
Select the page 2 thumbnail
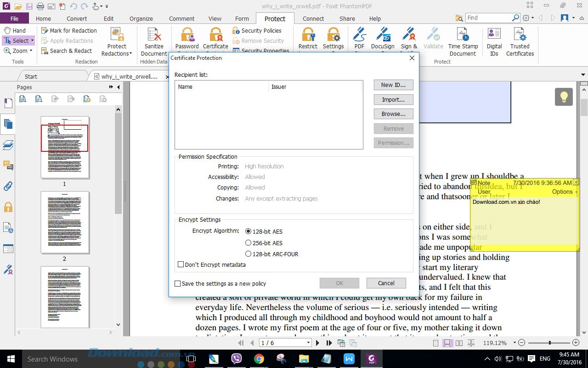(65, 222)
